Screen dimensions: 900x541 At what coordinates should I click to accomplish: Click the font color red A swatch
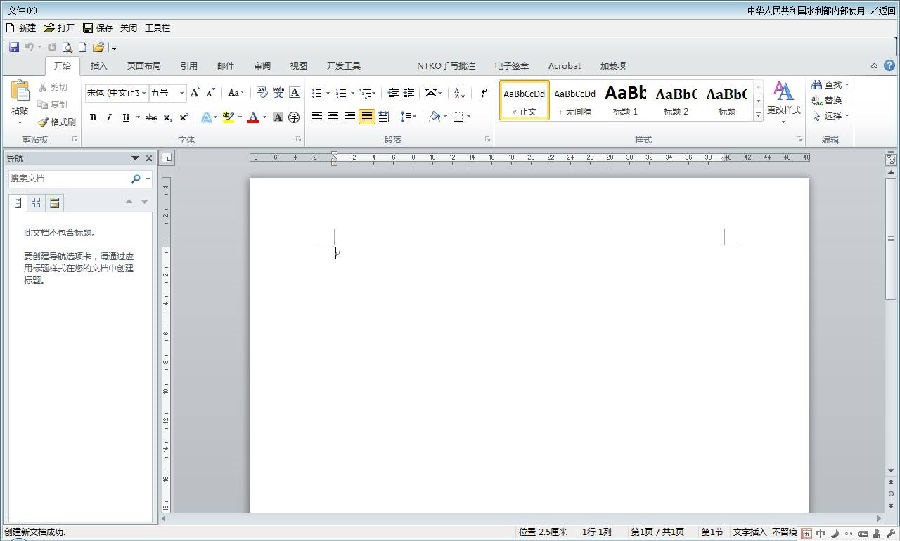tap(252, 117)
